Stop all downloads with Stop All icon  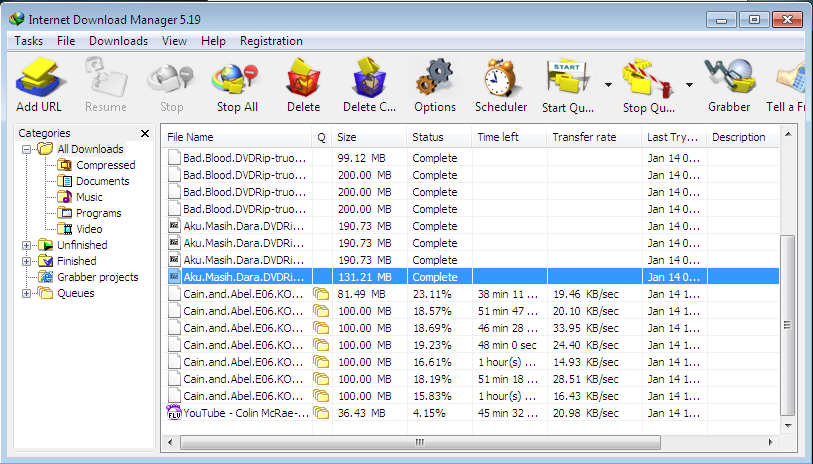click(x=235, y=79)
